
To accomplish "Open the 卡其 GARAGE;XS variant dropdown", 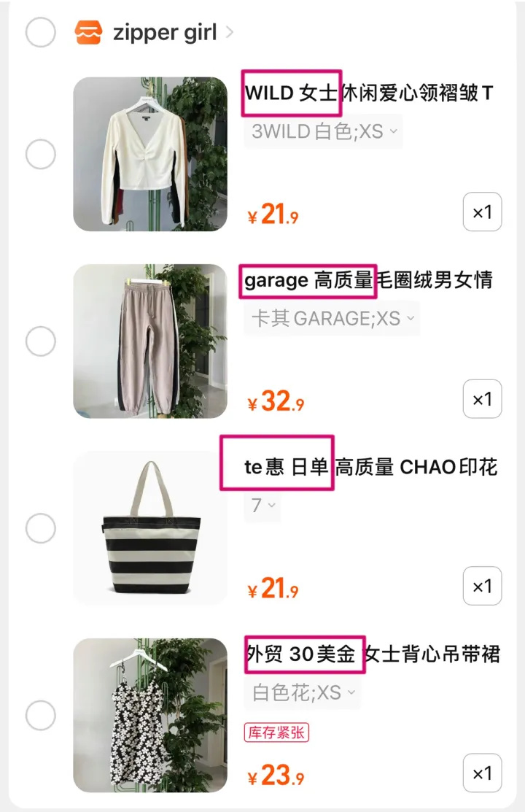I will click(332, 318).
